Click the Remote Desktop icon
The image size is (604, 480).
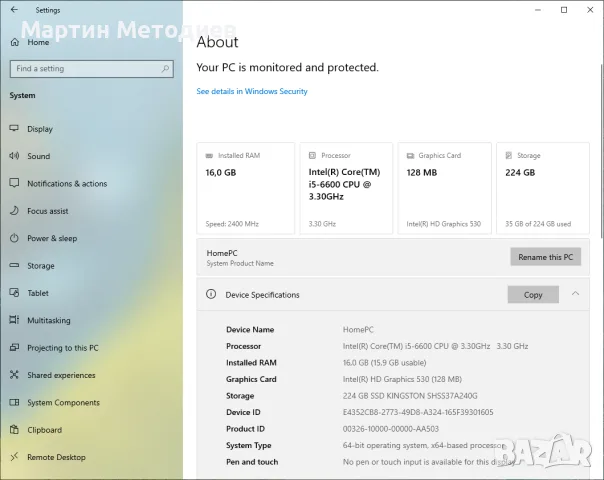tap(14, 457)
